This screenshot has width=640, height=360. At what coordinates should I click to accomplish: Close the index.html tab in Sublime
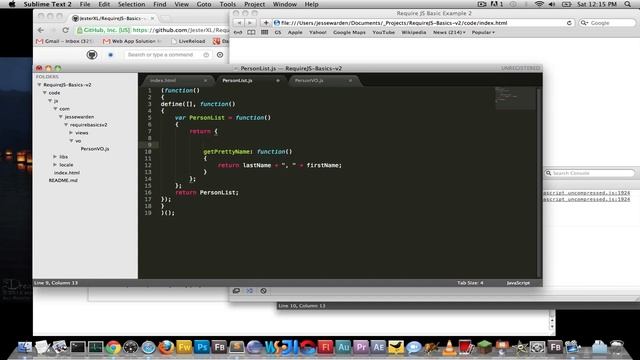coord(205,81)
